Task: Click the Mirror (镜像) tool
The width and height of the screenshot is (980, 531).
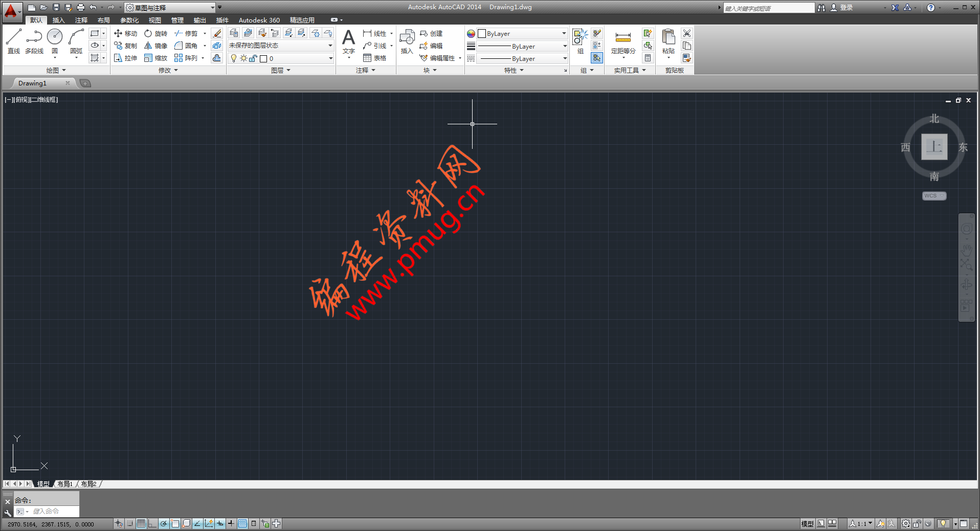Action: 155,46
